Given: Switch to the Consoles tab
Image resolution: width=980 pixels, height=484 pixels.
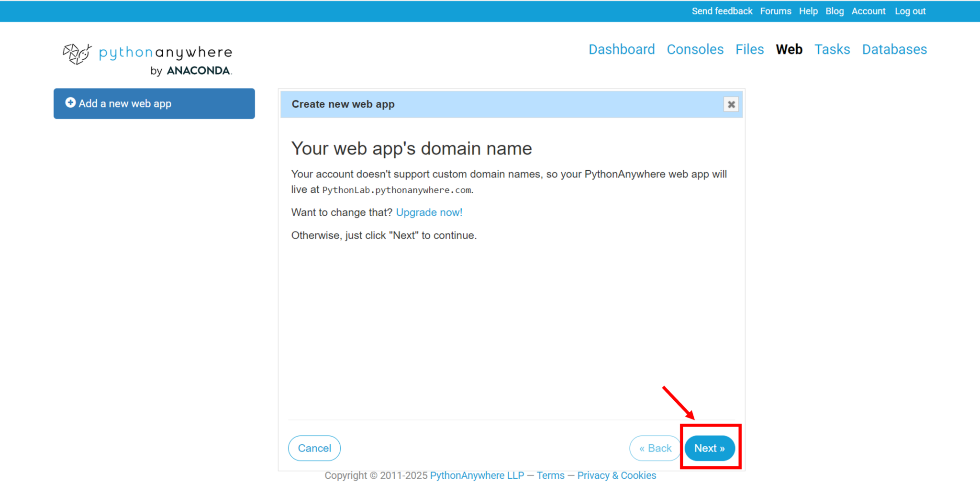Looking at the screenshot, I should pos(695,49).
